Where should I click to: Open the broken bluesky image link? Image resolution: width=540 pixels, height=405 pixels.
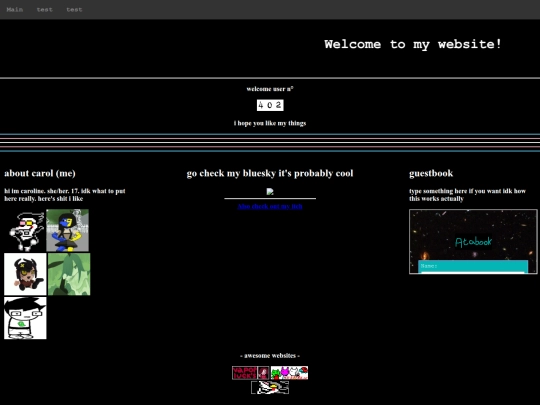(270, 192)
